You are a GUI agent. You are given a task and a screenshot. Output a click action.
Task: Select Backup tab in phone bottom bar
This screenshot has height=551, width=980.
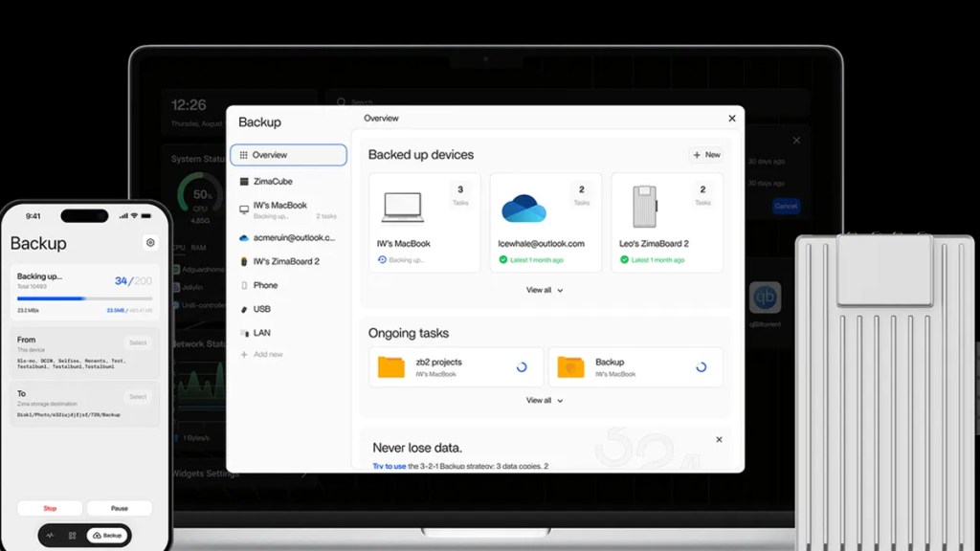click(x=107, y=536)
